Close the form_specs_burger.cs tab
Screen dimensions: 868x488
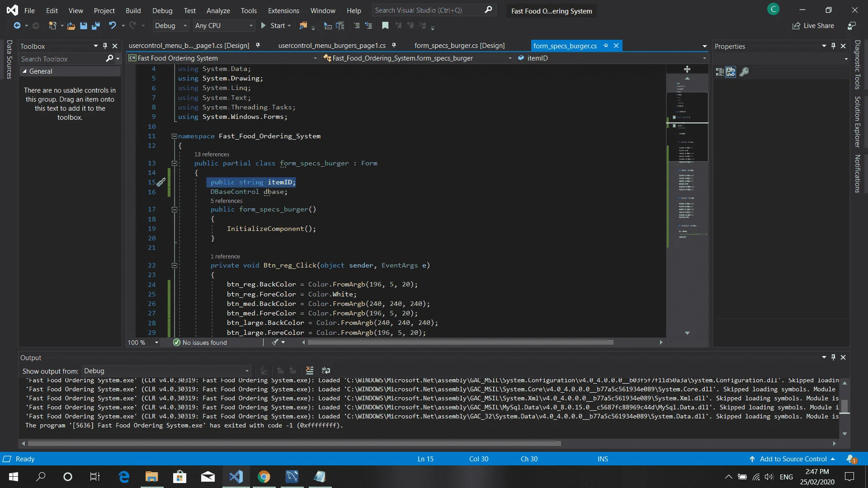click(x=616, y=46)
